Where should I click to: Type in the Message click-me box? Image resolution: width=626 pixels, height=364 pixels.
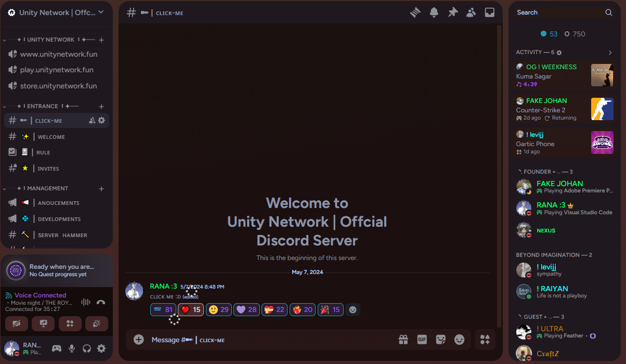270,340
